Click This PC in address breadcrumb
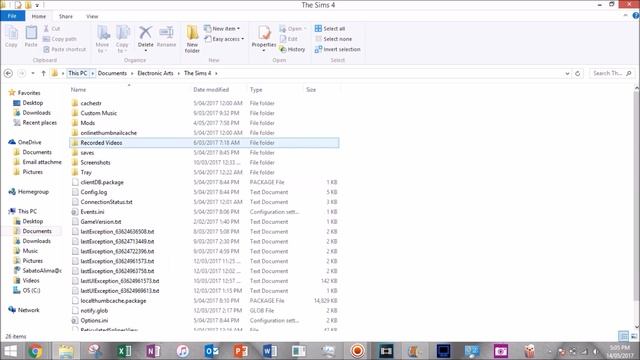 coord(78,73)
